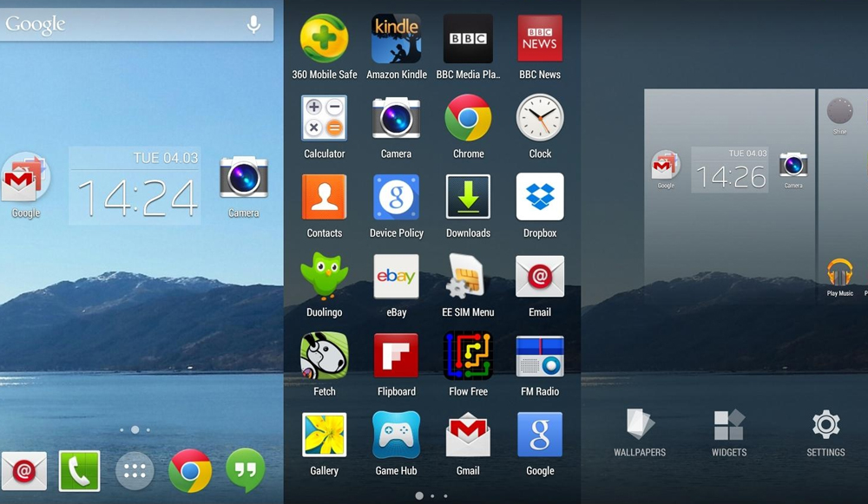Launch the Game Hub app
The image size is (868, 504).
[397, 435]
